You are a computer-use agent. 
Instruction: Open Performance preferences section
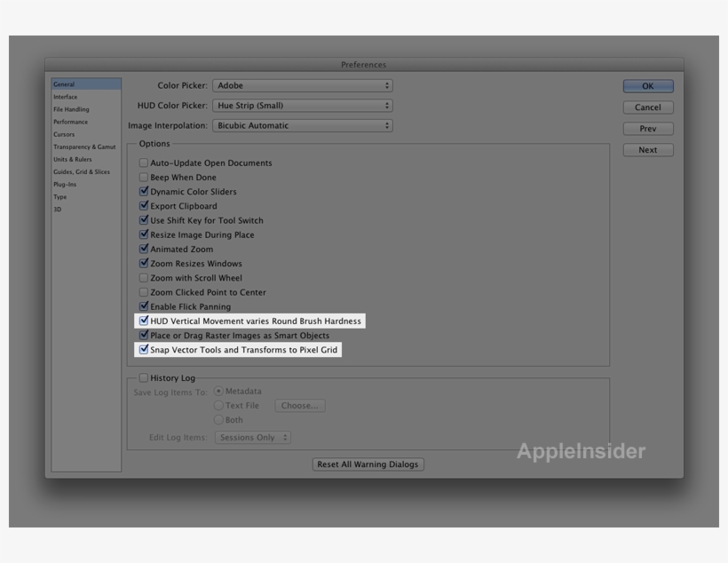click(x=86, y=122)
